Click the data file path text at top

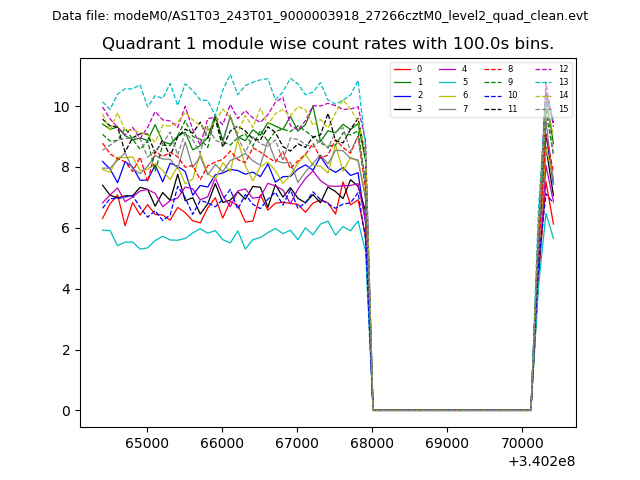pyautogui.click(x=320, y=16)
